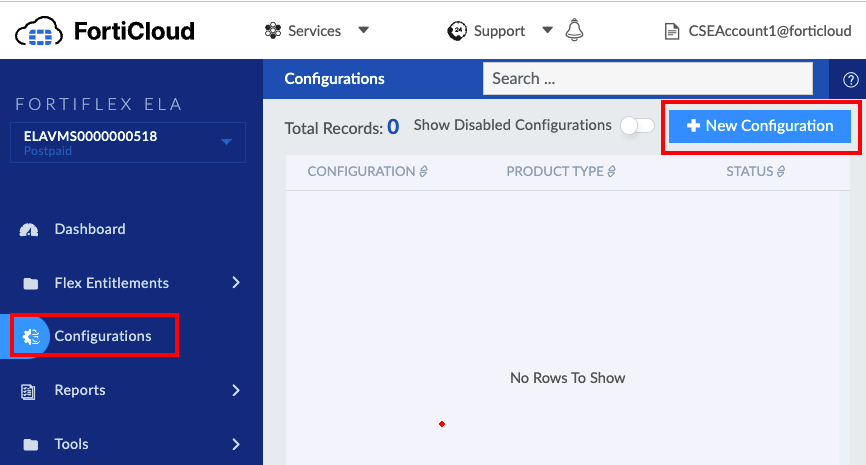Screen dimensions: 866x465
Task: Open the Support dropdown arrow
Action: (547, 30)
